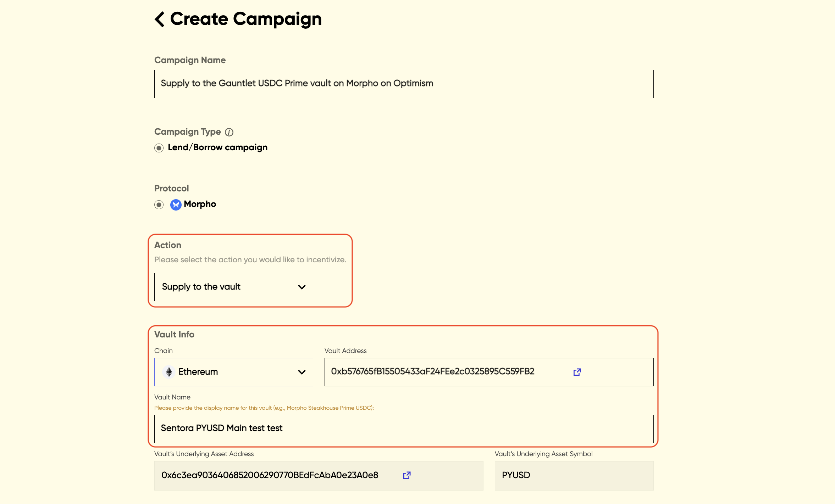Click the Ethereum logo in the Chain selector
This screenshot has width=835, height=504.
(169, 372)
